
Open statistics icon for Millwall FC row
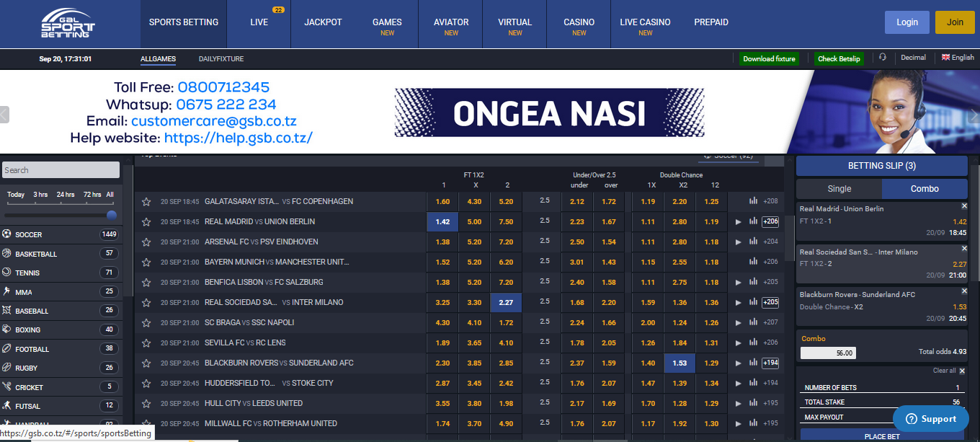pyautogui.click(x=754, y=423)
